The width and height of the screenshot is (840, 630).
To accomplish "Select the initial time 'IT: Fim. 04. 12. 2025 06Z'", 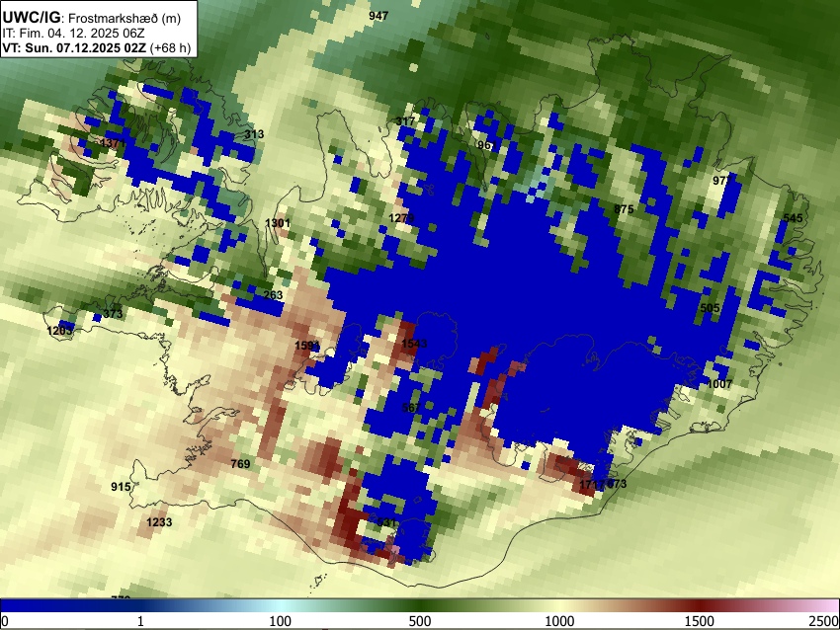I will [x=73, y=34].
